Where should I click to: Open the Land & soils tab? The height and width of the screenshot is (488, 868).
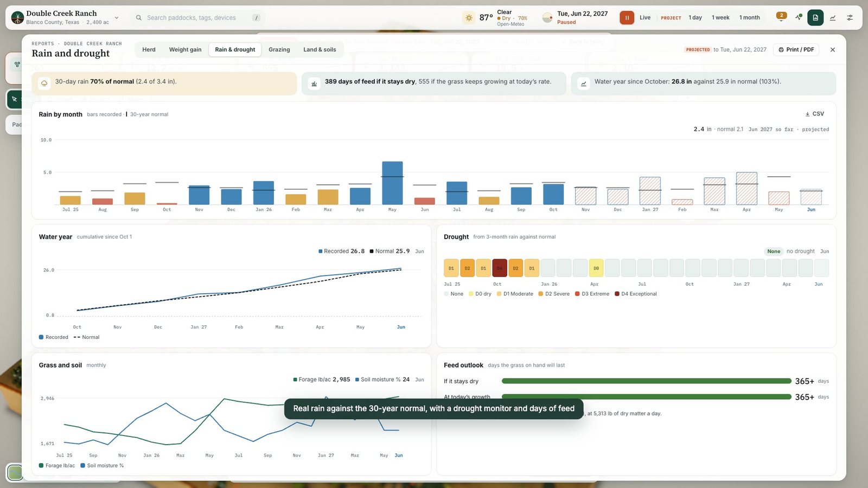point(320,49)
